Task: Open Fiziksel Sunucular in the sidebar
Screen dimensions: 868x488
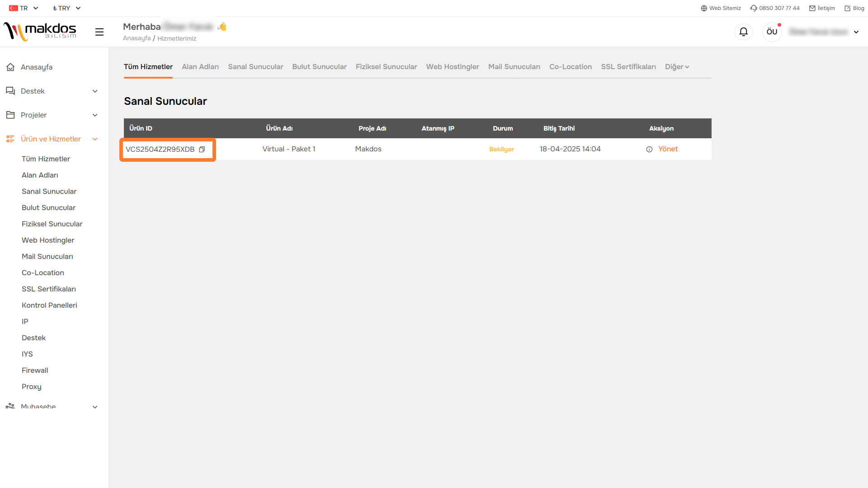Action: click(52, 224)
